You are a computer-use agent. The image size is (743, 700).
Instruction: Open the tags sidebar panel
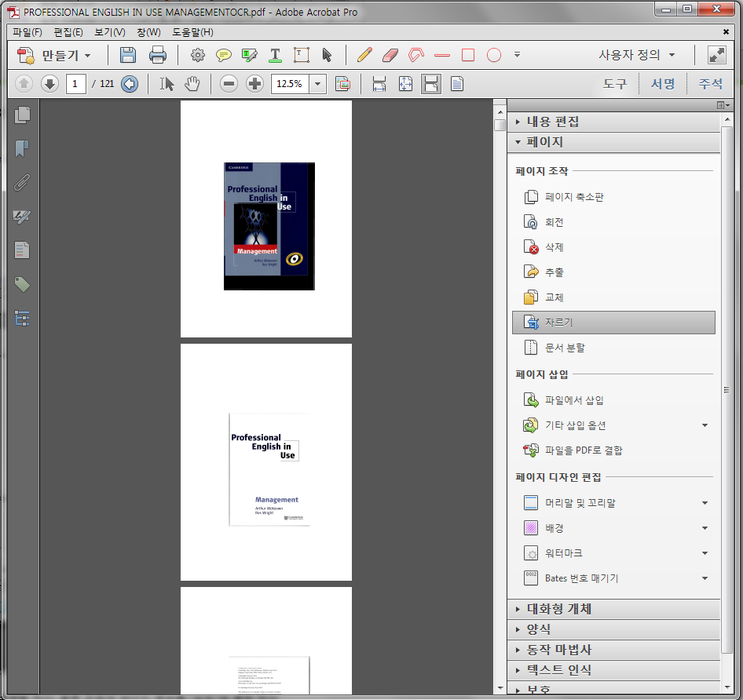pyautogui.click(x=22, y=284)
